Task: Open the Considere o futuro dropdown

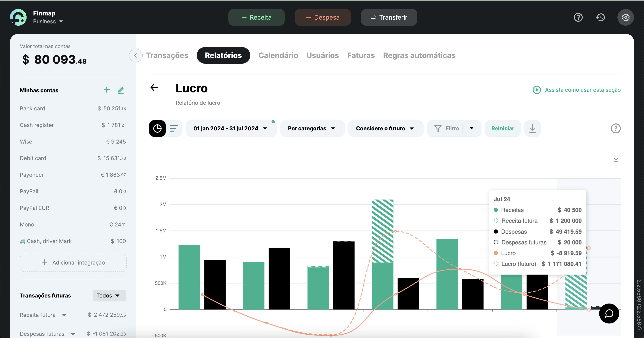Action: [x=385, y=128]
